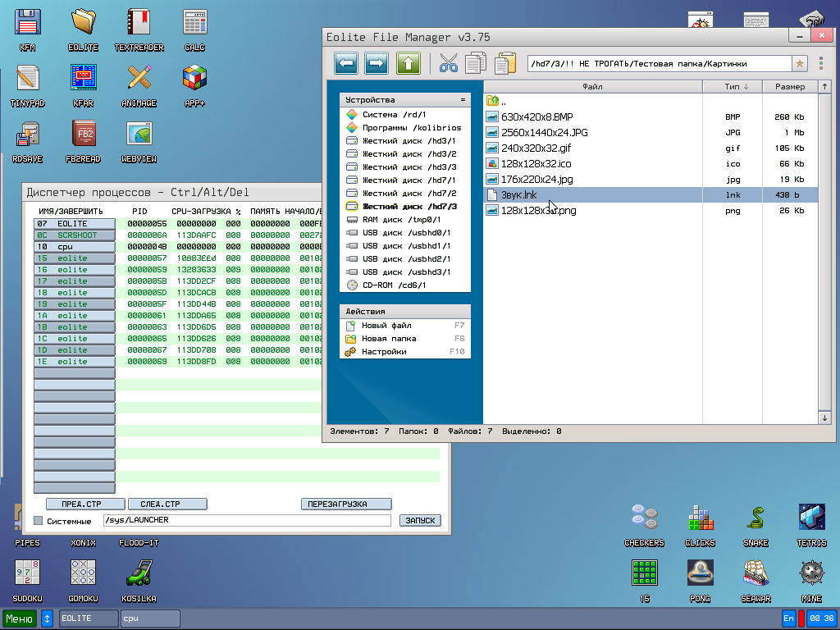The width and height of the screenshot is (840, 630).
Task: Collapse the Устройства panel
Action: pos(463,100)
